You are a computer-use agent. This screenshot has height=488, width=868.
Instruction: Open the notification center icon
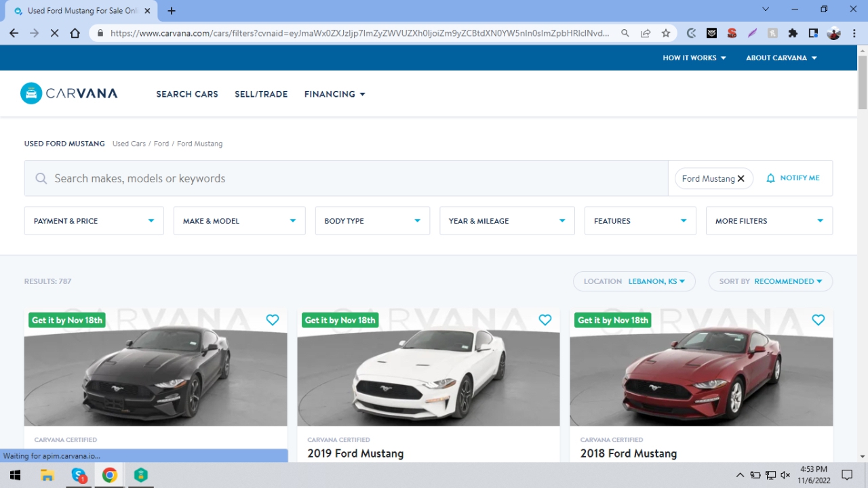[847, 475]
